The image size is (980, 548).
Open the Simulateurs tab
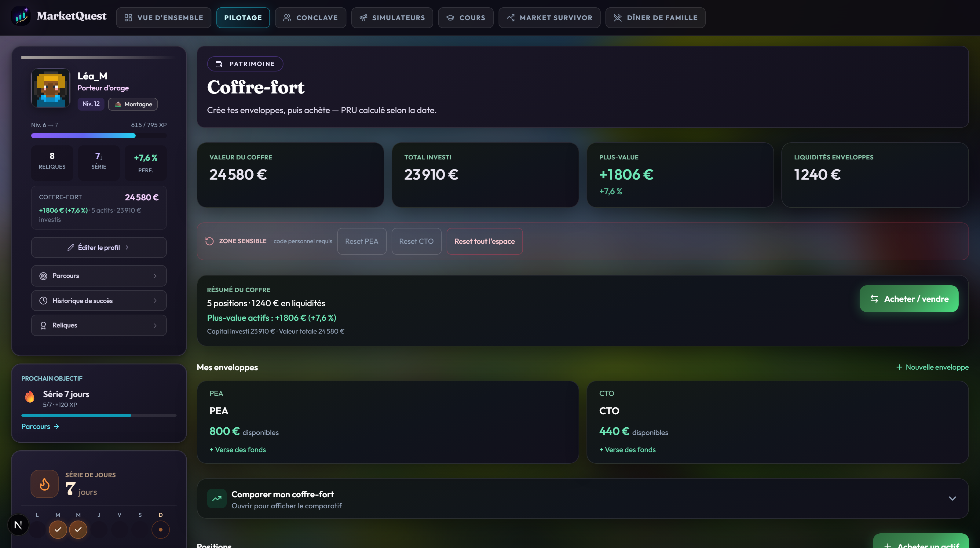(x=392, y=18)
